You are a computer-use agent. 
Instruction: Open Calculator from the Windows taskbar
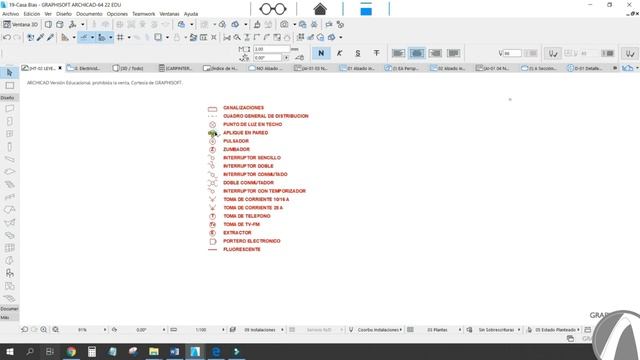[x=92, y=351]
